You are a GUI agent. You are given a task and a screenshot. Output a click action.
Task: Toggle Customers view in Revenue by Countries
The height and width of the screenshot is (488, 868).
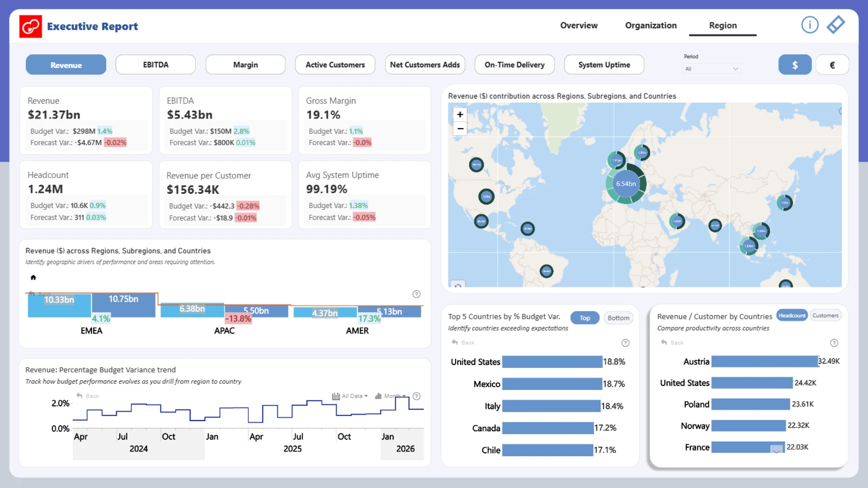[825, 315]
